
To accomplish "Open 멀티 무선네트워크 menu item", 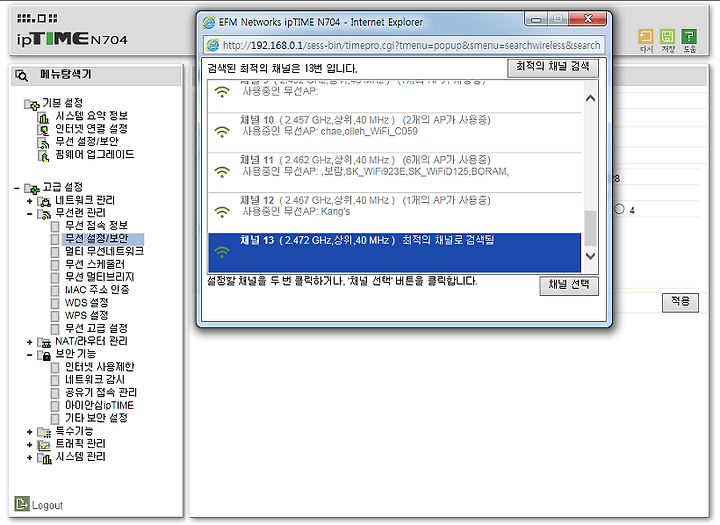I will 104,251.
